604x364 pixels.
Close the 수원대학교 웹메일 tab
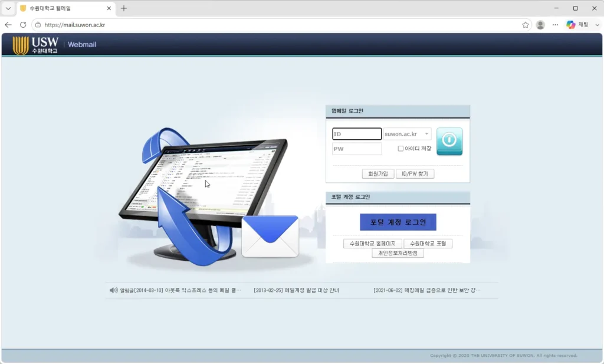pos(109,8)
